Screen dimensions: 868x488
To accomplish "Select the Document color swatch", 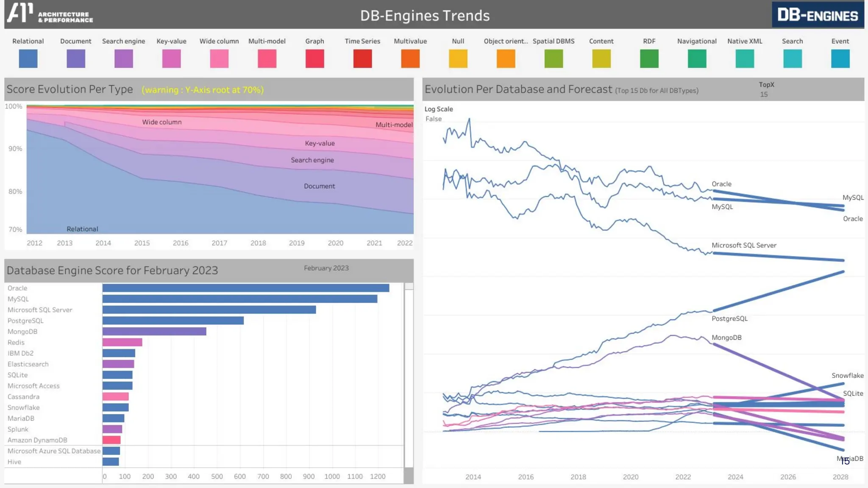I will point(76,58).
